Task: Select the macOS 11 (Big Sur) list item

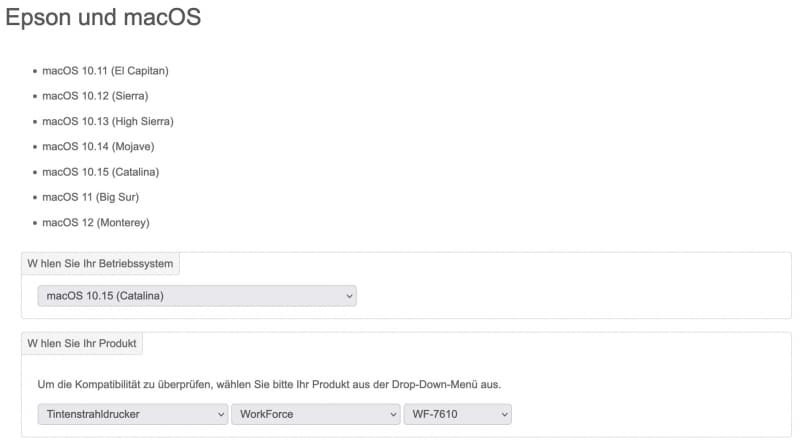Action: tap(90, 197)
